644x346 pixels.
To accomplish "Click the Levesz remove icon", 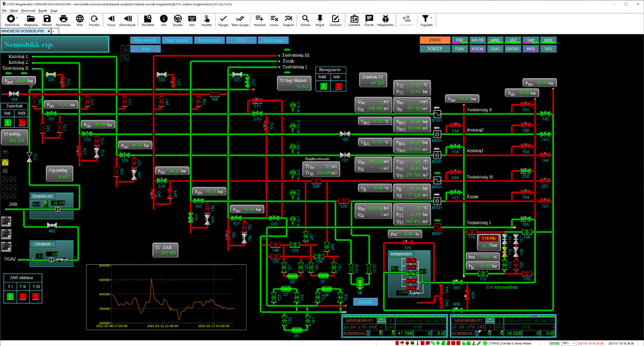I will [x=274, y=18].
